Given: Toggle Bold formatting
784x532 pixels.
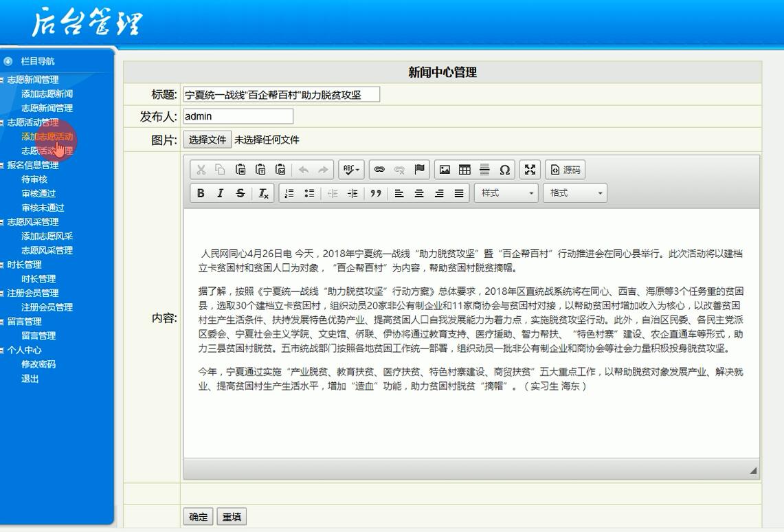Looking at the screenshot, I should click(201, 193).
